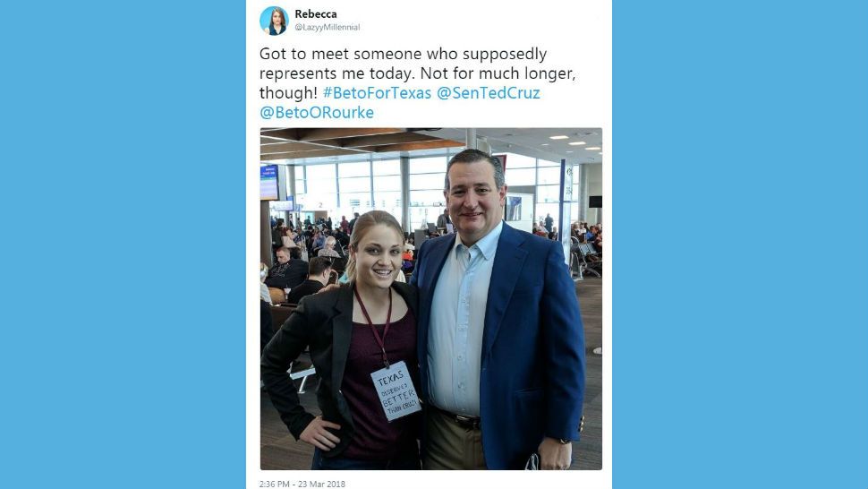Open the @BetoORourke mention link

[x=317, y=113]
